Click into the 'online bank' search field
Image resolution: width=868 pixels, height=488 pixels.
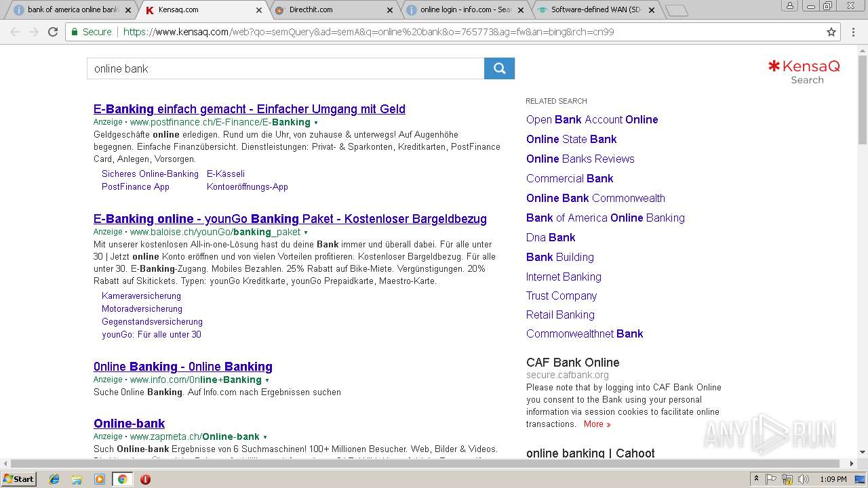[285, 68]
